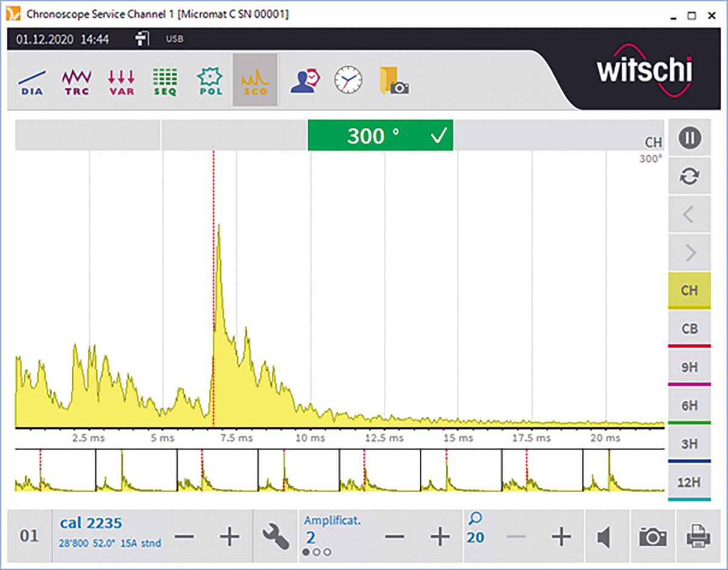Screen dimensions: 728x570
Task: Increase zoom level 20 with plus
Action: pos(561,537)
